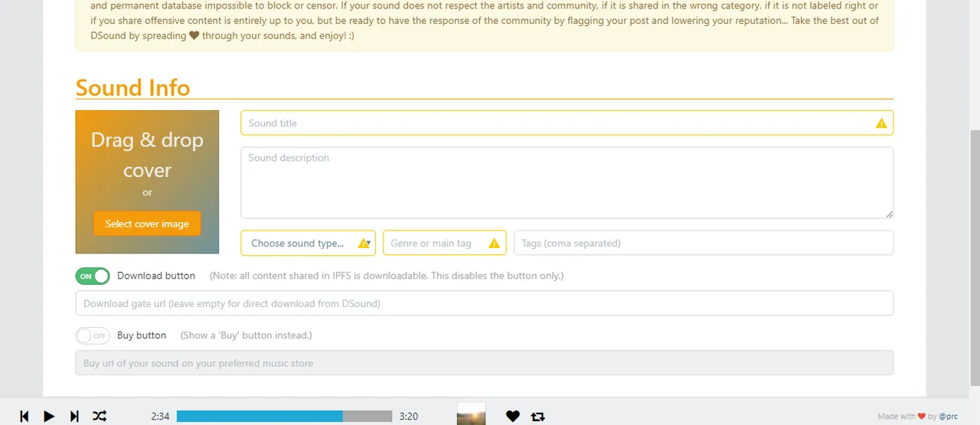Seek within the player progress bar
Screen dimensions: 980x425
(x=284, y=416)
